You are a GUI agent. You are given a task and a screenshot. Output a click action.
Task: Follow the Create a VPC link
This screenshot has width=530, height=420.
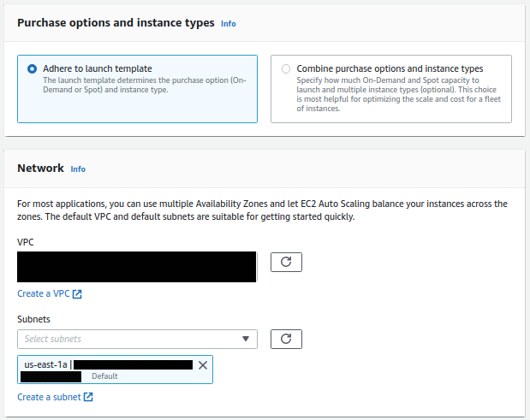pos(44,294)
